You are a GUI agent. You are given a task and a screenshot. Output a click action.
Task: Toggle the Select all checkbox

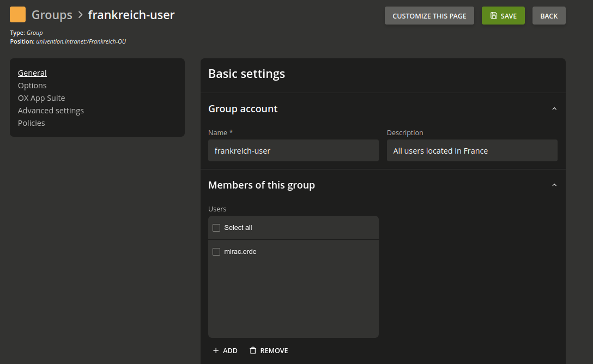[216, 228]
